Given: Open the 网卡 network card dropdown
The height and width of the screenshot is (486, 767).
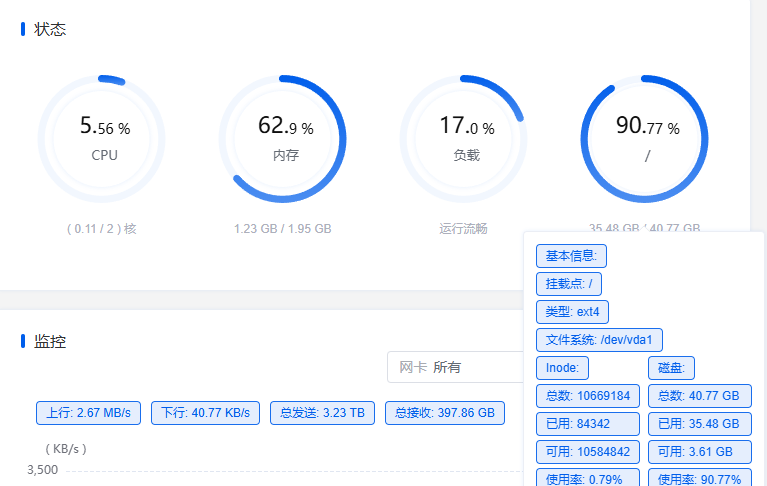Looking at the screenshot, I should click(456, 367).
